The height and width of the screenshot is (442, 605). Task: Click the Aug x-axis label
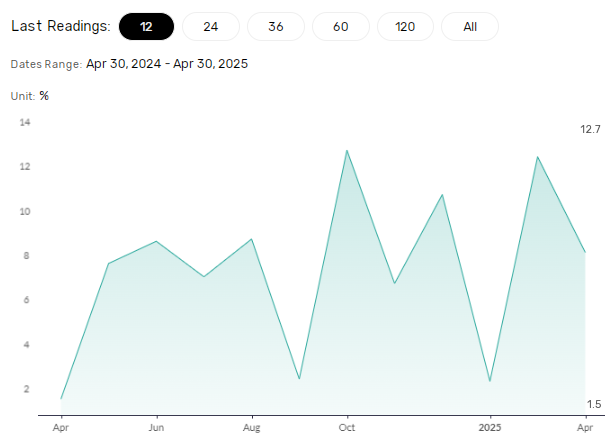coord(252,427)
